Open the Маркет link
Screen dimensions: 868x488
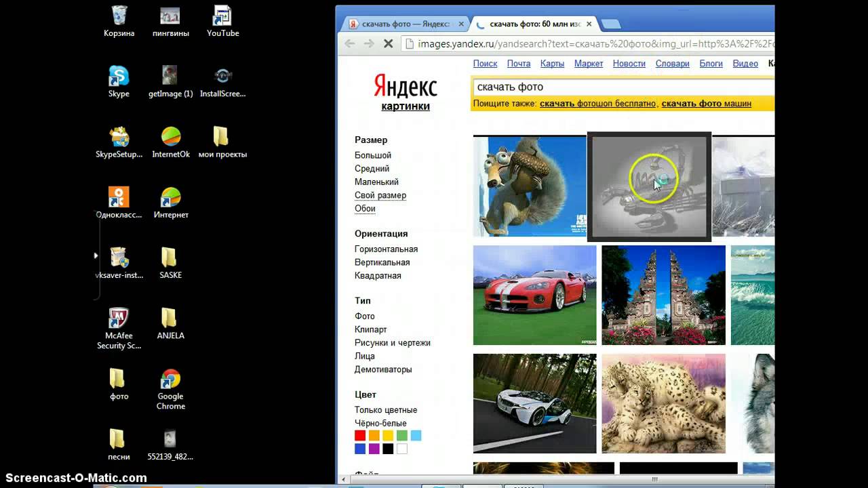(589, 63)
